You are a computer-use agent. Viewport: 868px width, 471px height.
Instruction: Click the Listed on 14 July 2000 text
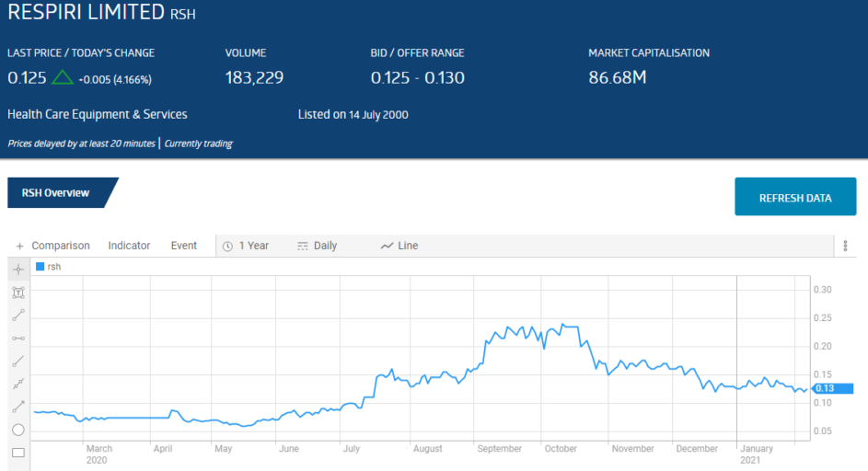tap(353, 115)
